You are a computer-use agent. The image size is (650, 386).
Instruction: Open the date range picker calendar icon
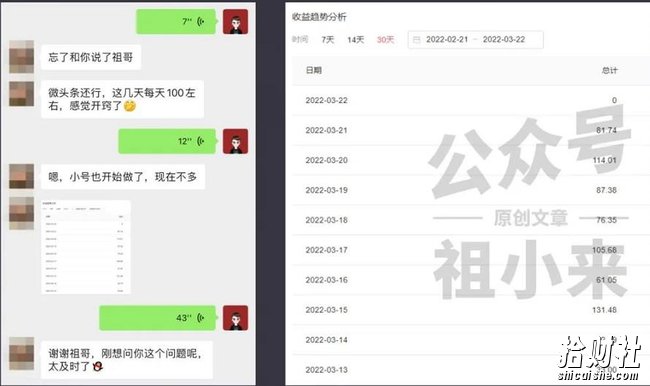(x=417, y=40)
